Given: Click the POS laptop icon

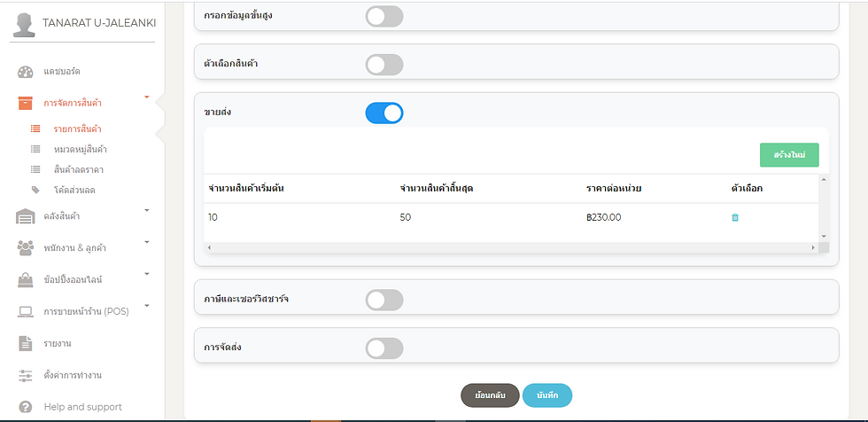Looking at the screenshot, I should (x=26, y=312).
